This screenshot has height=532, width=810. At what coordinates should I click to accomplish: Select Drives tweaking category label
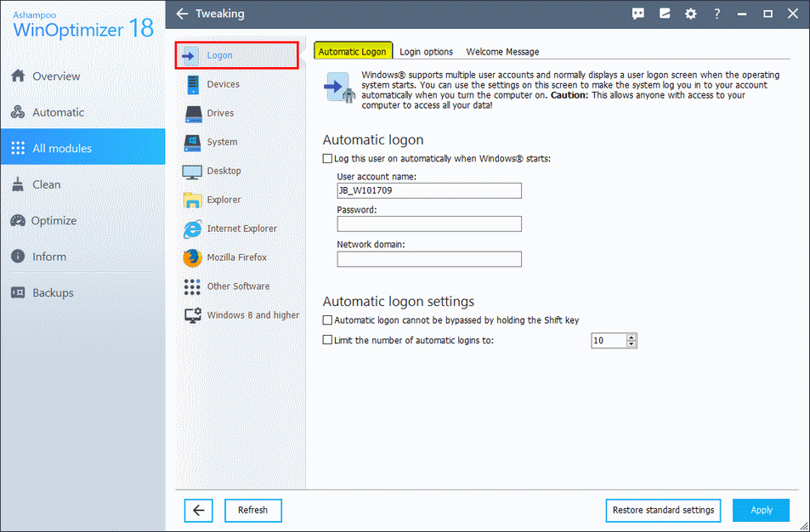coord(221,113)
